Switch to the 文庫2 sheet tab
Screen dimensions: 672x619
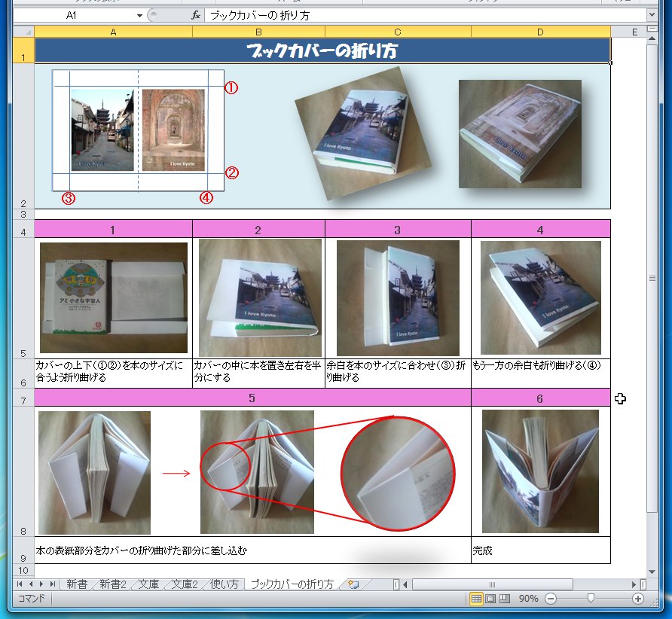tap(185, 584)
